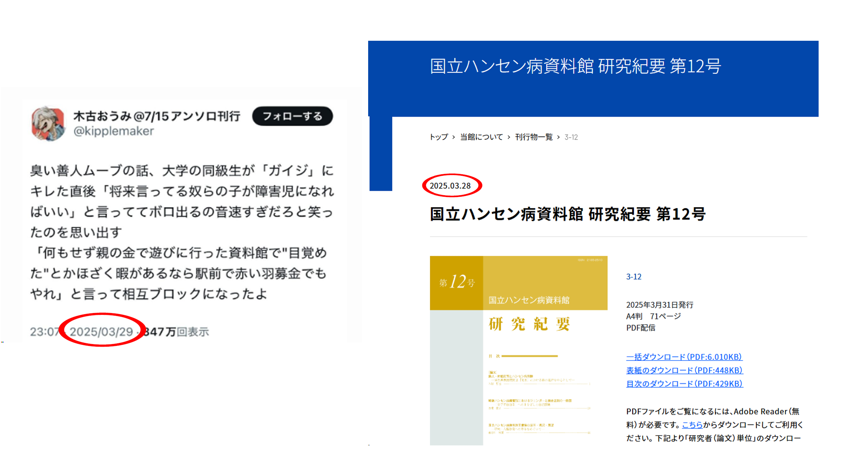Click the 3-12 breadcrumb item

(571, 137)
